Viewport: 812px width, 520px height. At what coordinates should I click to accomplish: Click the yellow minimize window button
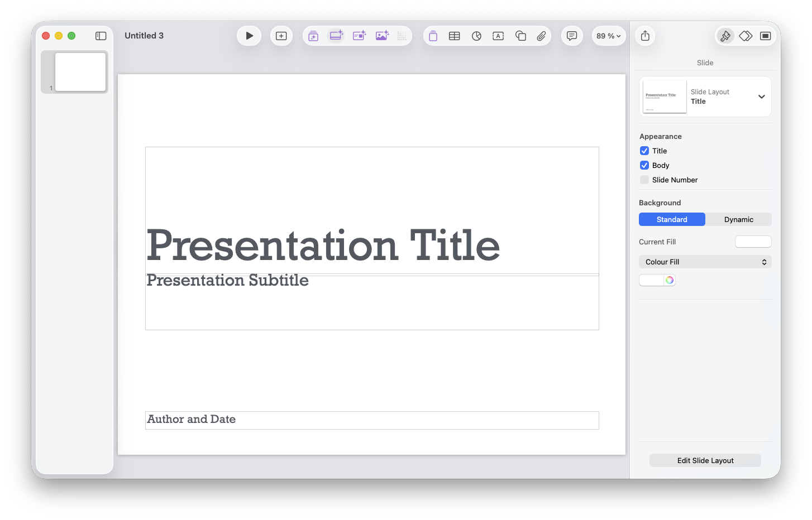(59, 36)
